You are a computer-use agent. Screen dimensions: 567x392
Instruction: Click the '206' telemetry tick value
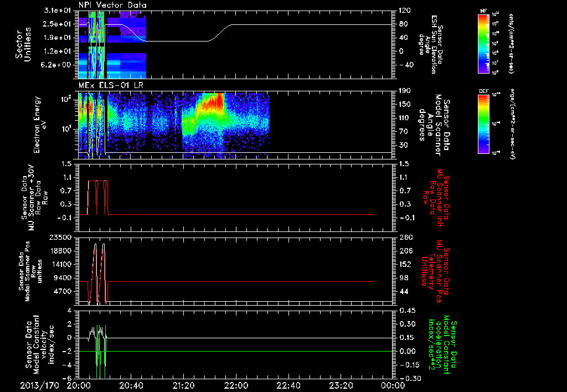click(x=405, y=251)
